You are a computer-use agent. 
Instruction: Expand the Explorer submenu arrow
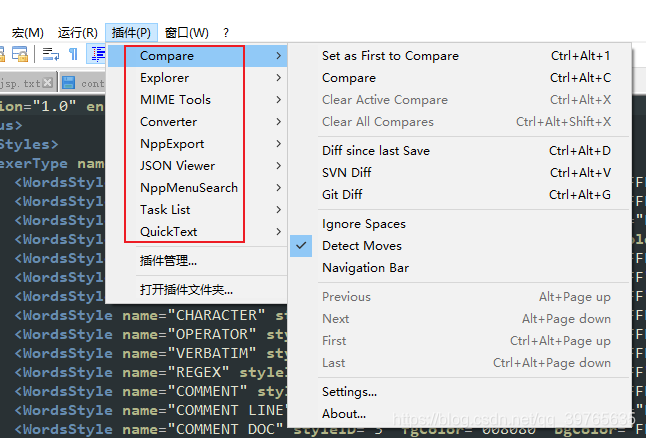[x=279, y=77]
